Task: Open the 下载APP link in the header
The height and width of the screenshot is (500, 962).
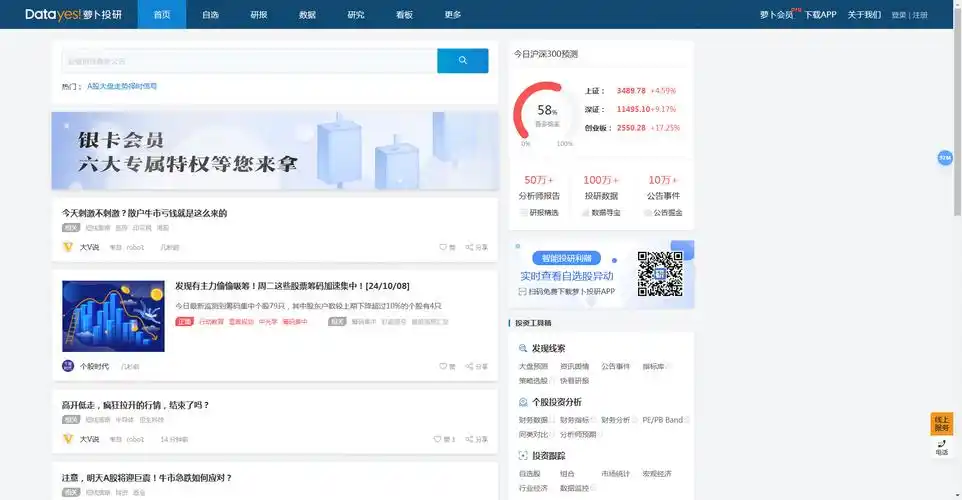Action: pyautogui.click(x=820, y=15)
